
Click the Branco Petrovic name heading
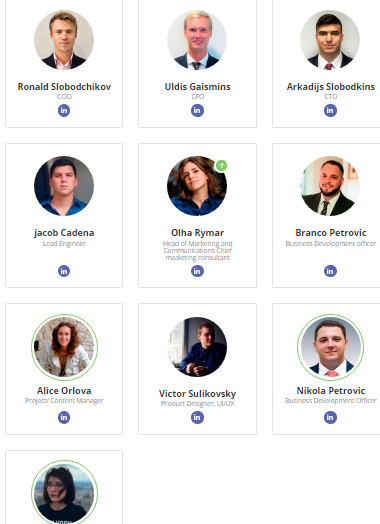pyautogui.click(x=331, y=233)
